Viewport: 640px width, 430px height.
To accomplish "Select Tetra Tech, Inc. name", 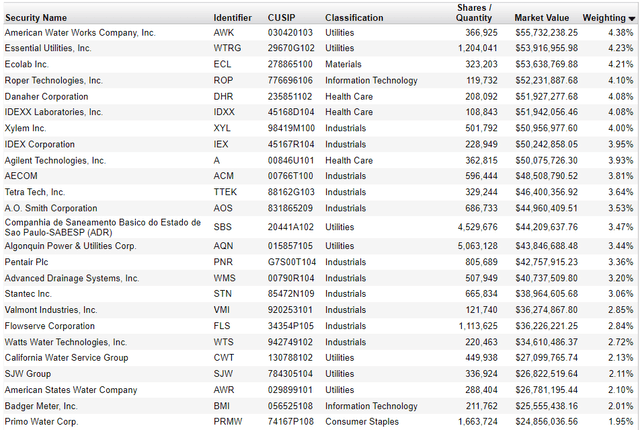I will tap(35, 192).
